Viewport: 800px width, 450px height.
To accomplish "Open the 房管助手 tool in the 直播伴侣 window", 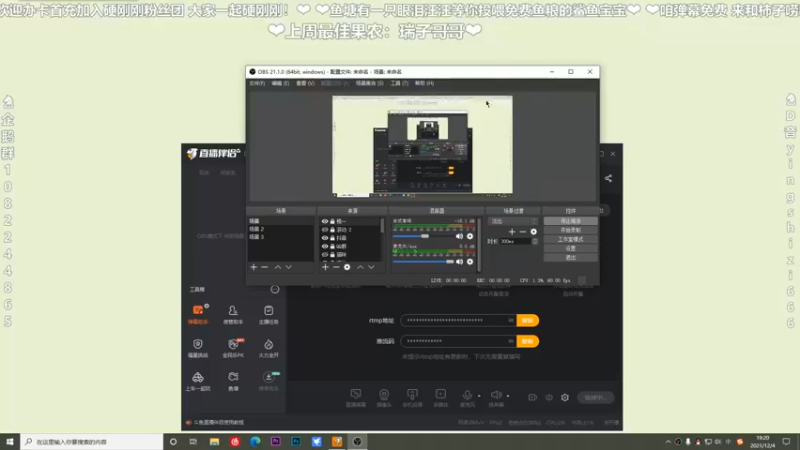I will 233,314.
